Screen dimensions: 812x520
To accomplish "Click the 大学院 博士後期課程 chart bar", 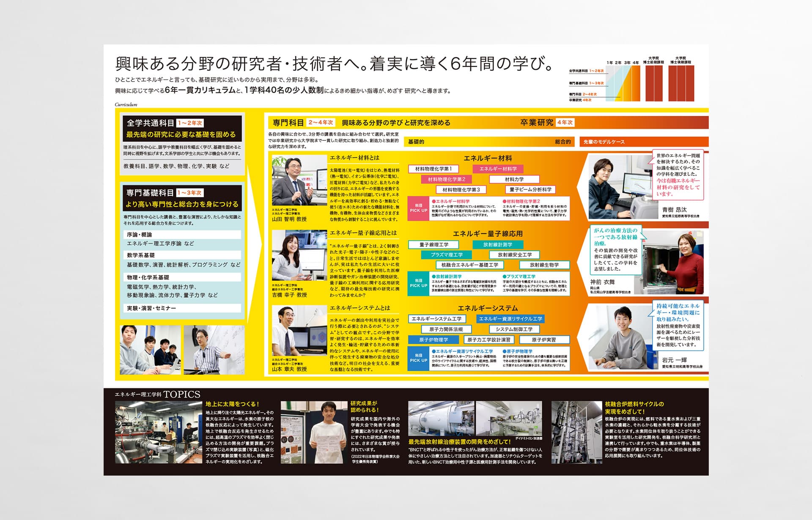I will click(681, 83).
